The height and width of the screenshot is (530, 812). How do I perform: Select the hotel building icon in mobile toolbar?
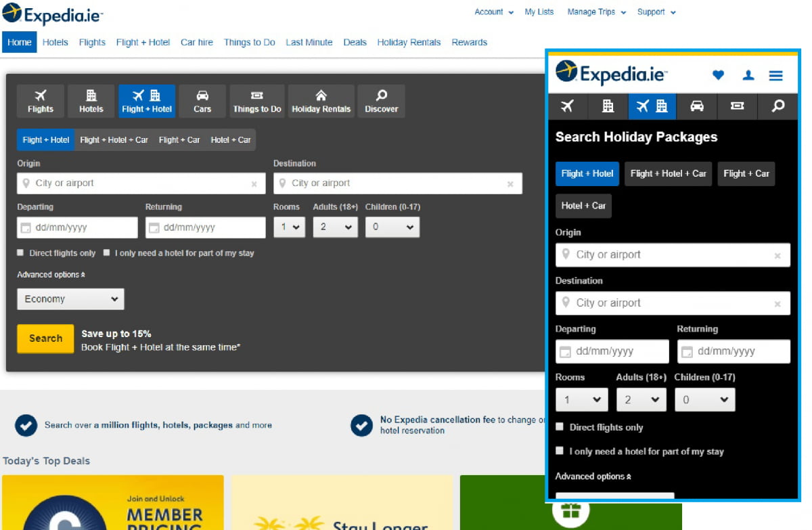tap(608, 106)
